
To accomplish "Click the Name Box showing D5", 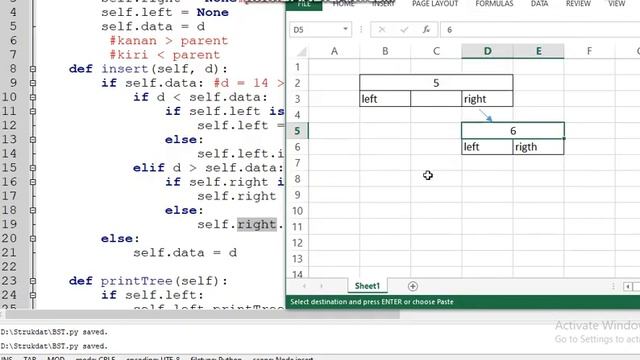I will (x=316, y=30).
